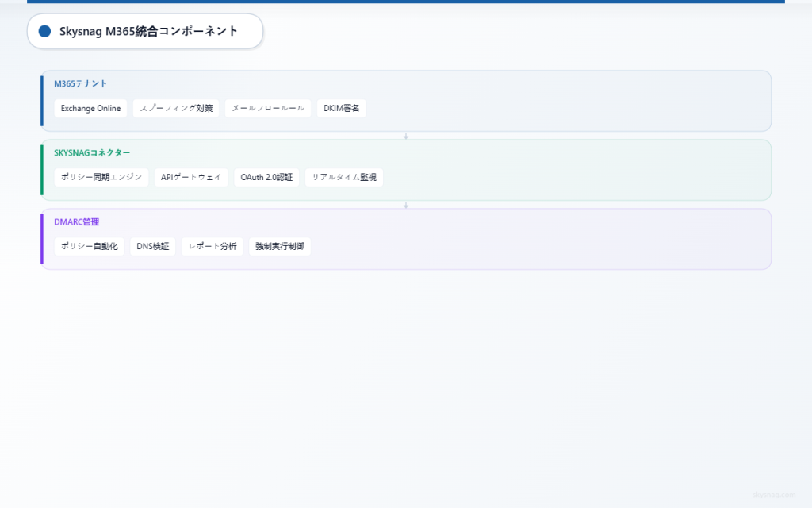
Task: Click the SKYSNAGコネクター section heading
Action: pyautogui.click(x=92, y=153)
